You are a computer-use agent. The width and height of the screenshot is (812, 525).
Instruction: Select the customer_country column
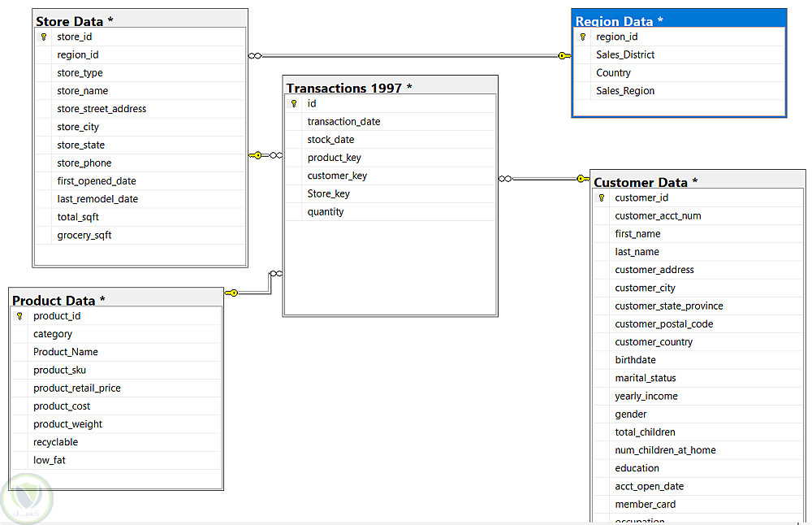(698, 342)
